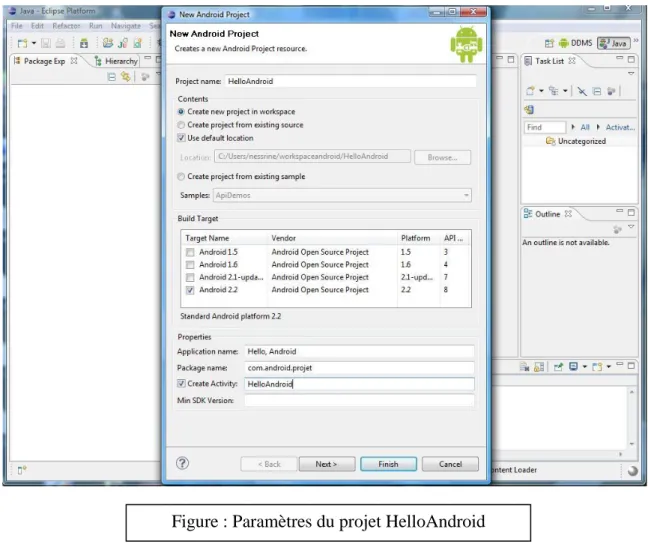This screenshot has height=556, width=648.
Task: Close the Outline view tab
Action: click(x=568, y=214)
